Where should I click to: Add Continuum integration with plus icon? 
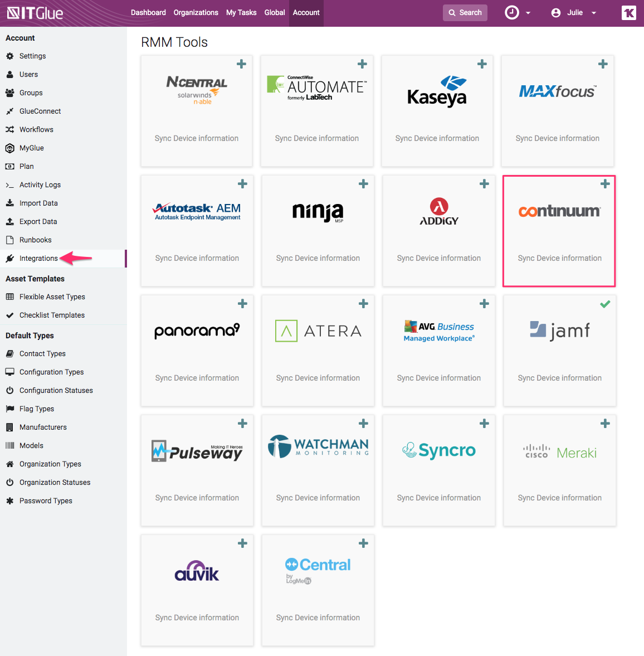point(605,184)
